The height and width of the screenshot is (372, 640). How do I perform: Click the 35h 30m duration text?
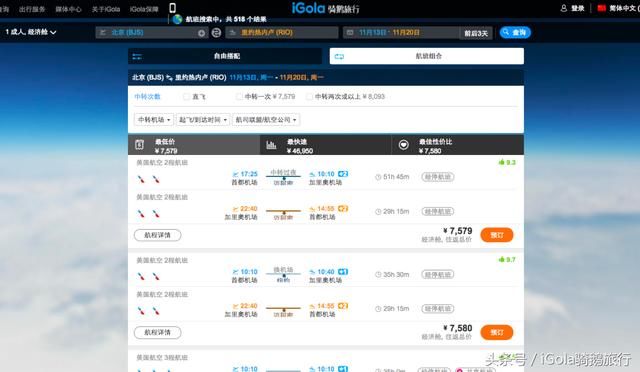tap(396, 274)
